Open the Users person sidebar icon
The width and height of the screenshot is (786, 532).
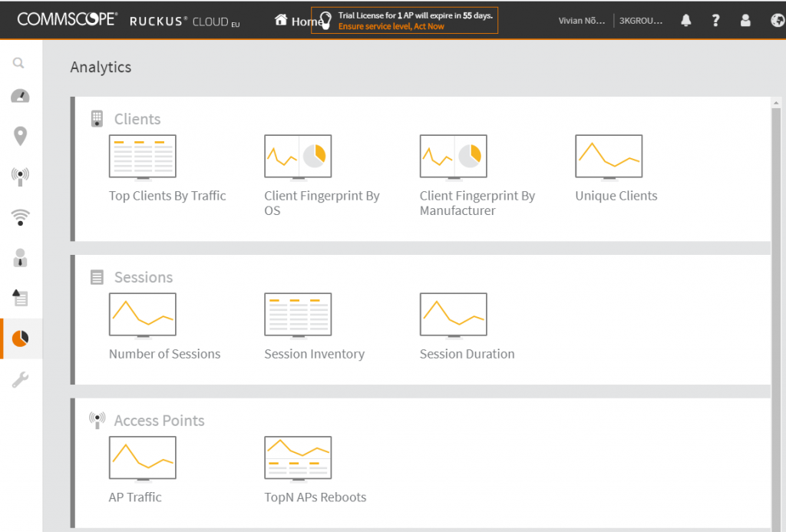click(21, 258)
